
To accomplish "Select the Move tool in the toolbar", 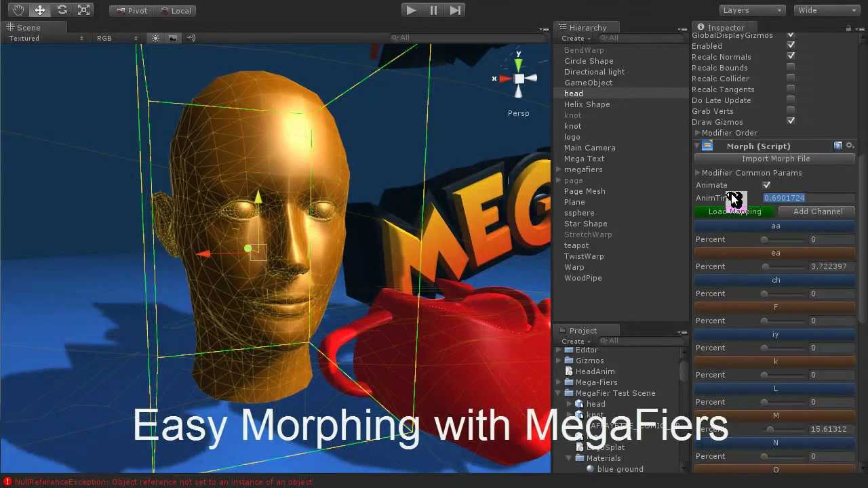I will click(40, 10).
